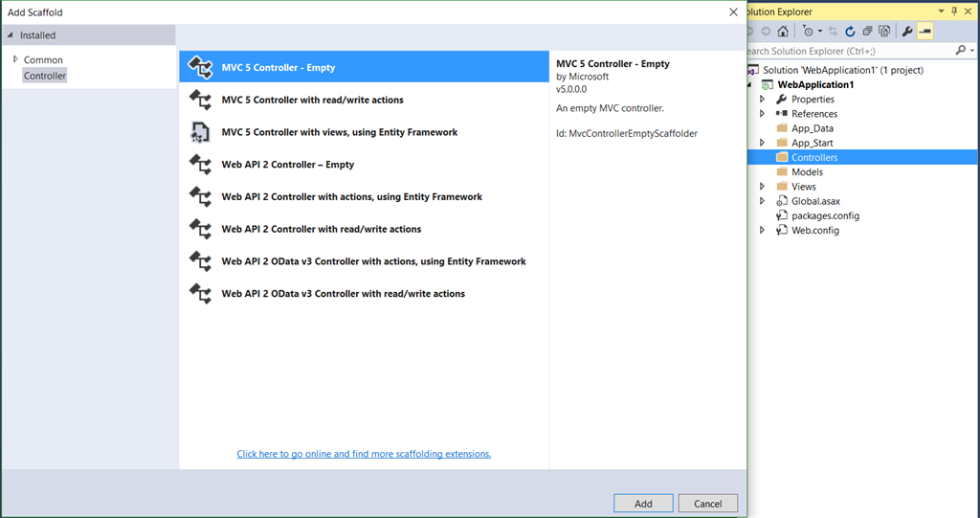This screenshot has width=980, height=518.
Task: Click the Home icon in Solution Explorer toolbar
Action: (783, 32)
